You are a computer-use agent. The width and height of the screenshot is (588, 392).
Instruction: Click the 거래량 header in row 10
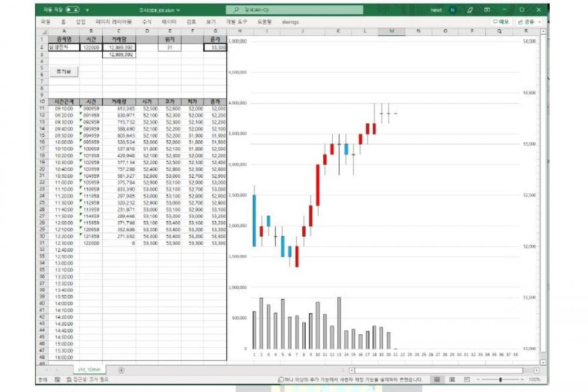coord(119,102)
